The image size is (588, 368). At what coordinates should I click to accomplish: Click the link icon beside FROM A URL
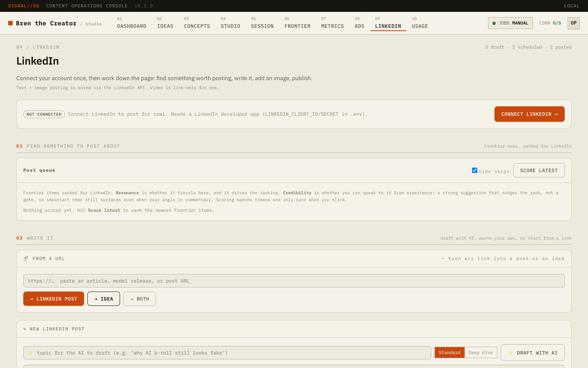[26, 259]
